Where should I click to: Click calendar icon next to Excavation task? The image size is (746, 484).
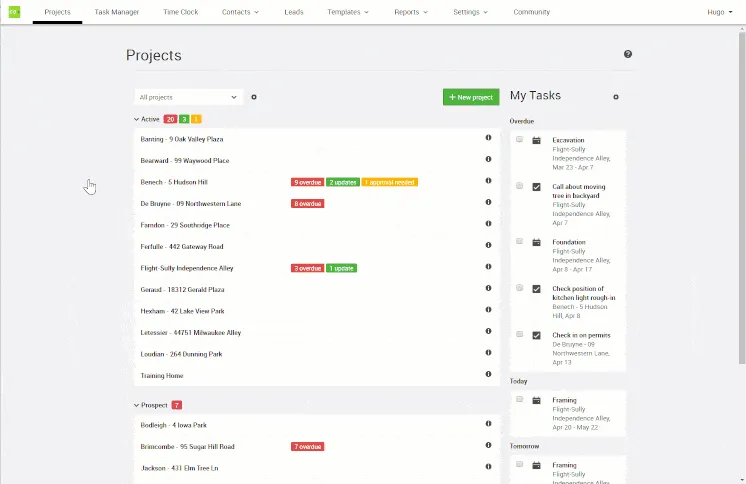pos(536,140)
